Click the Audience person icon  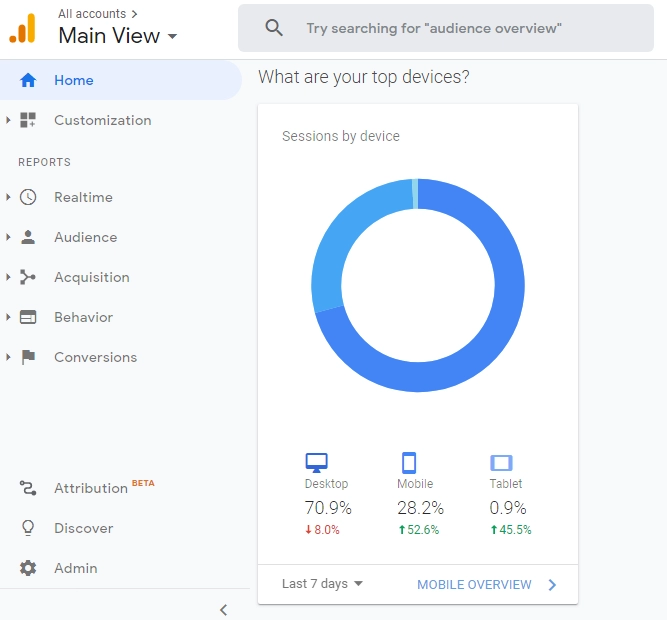[28, 237]
